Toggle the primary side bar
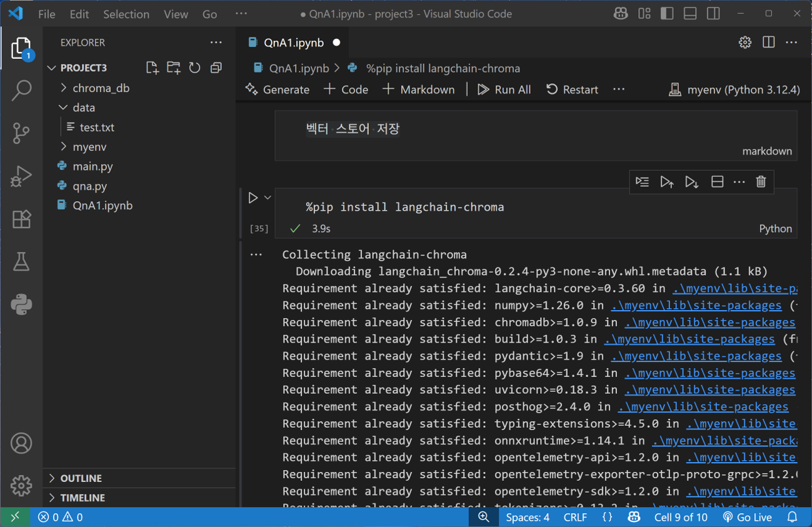Image resolution: width=812 pixels, height=527 pixels. click(x=667, y=14)
